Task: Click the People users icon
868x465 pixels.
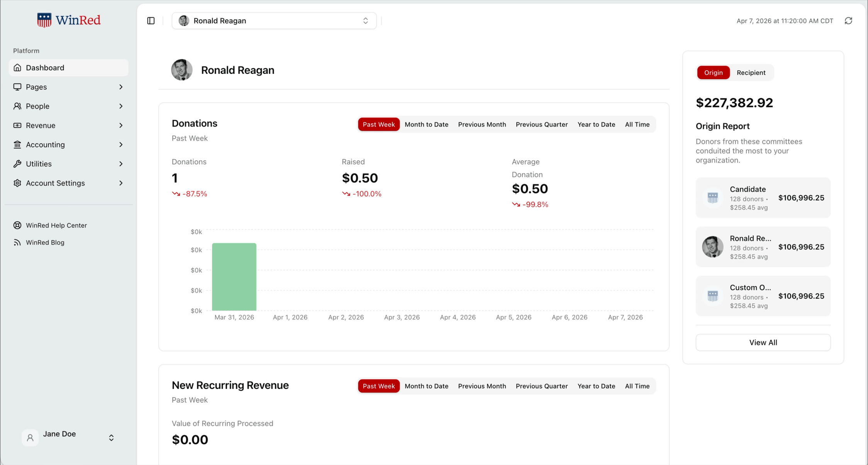Action: pyautogui.click(x=17, y=106)
